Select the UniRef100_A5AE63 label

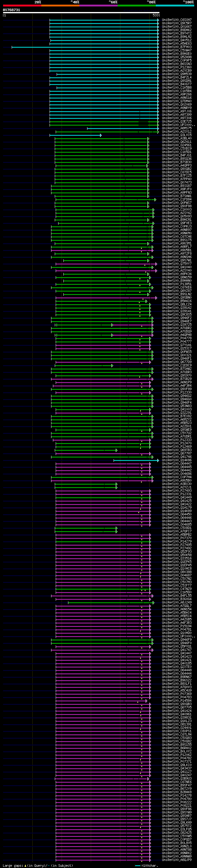177,43
